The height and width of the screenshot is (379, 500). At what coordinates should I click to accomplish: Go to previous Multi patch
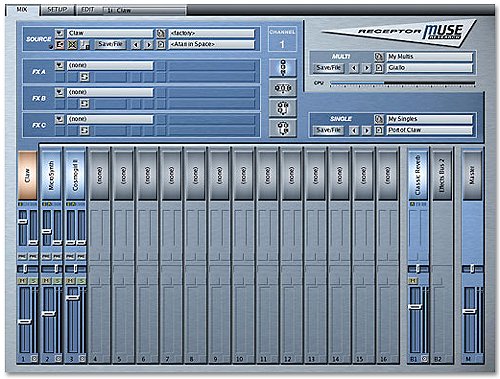354,68
